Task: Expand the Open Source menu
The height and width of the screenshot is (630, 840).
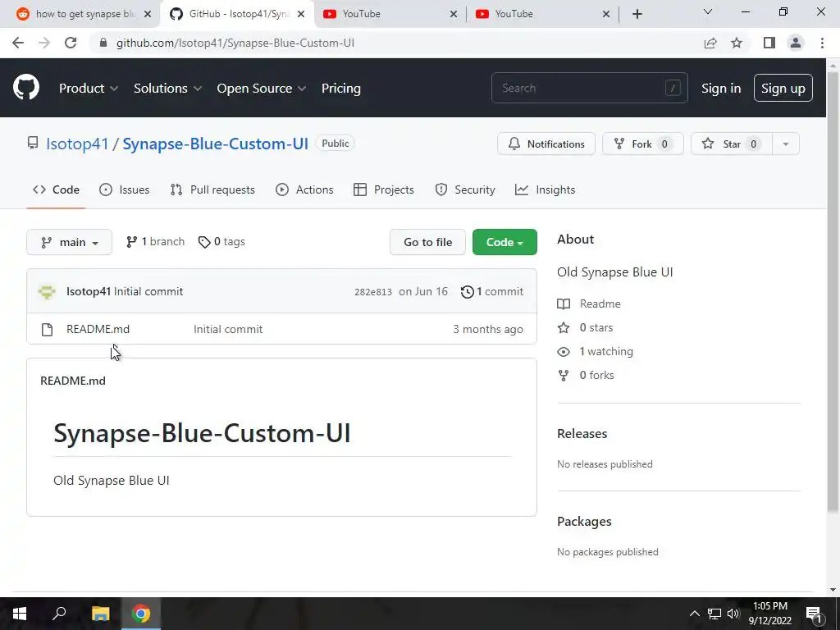Action: (x=262, y=89)
